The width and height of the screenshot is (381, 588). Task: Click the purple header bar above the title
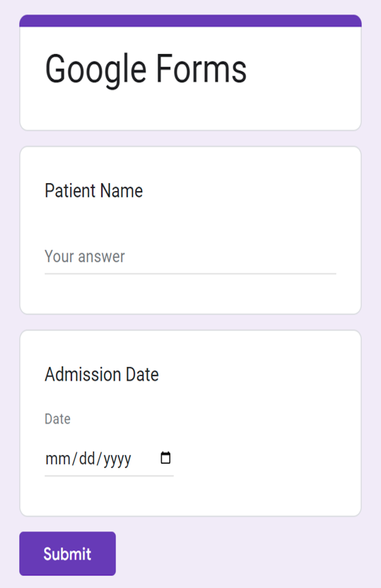tap(190, 23)
